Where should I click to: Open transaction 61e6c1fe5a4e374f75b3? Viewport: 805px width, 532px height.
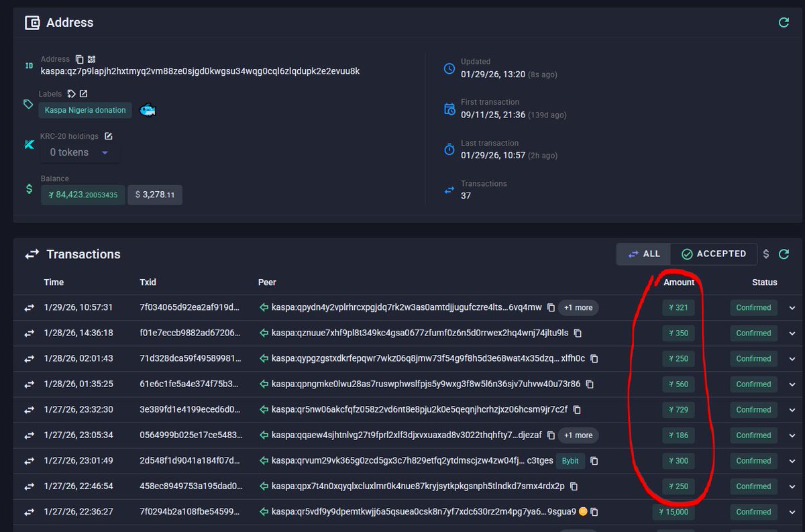[189, 384]
